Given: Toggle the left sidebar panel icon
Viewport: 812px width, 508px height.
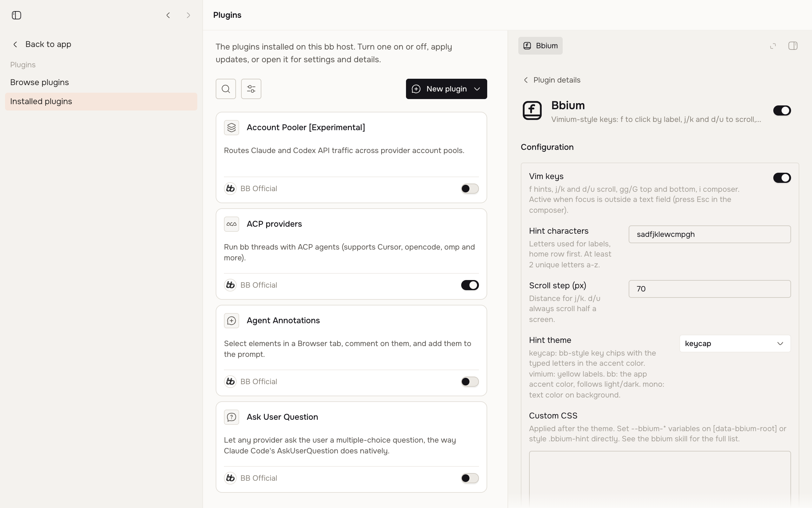Looking at the screenshot, I should click(x=16, y=15).
